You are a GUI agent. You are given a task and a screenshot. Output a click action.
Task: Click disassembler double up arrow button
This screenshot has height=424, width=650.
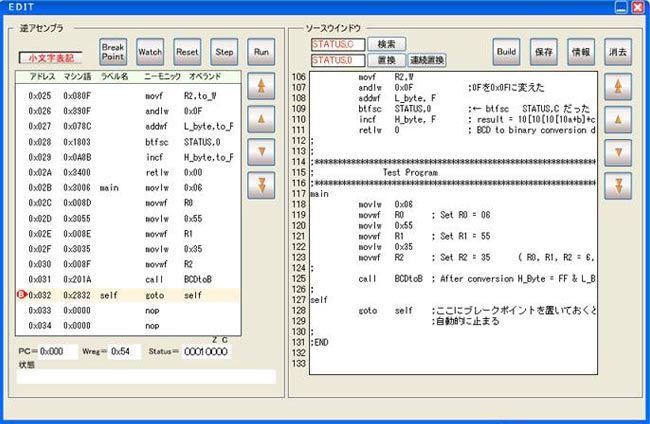click(262, 87)
